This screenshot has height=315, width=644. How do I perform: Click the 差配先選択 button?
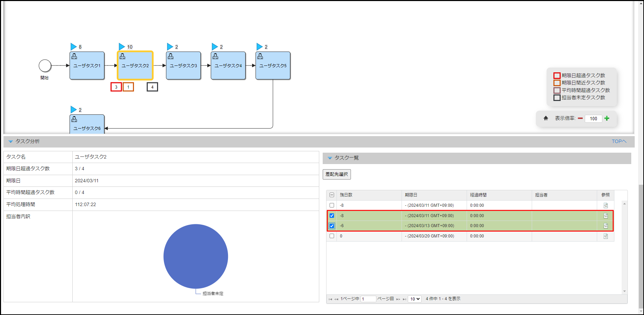(336, 174)
